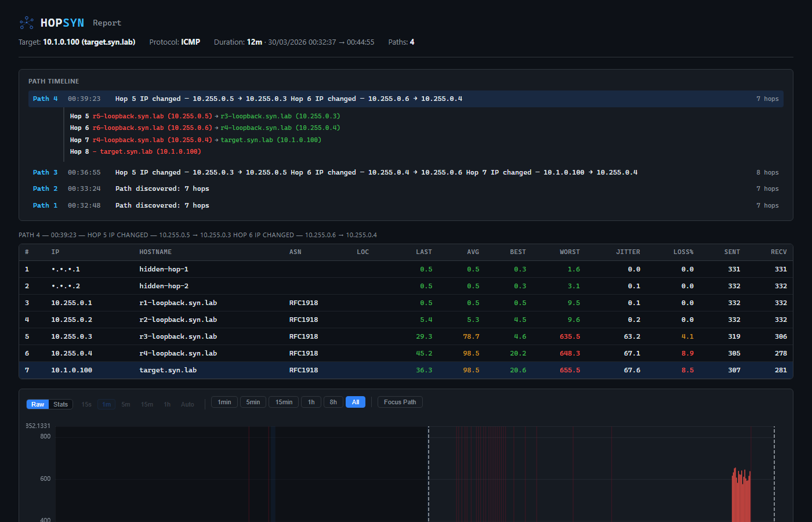Select the 1h time range button
The height and width of the screenshot is (522, 812).
311,401
